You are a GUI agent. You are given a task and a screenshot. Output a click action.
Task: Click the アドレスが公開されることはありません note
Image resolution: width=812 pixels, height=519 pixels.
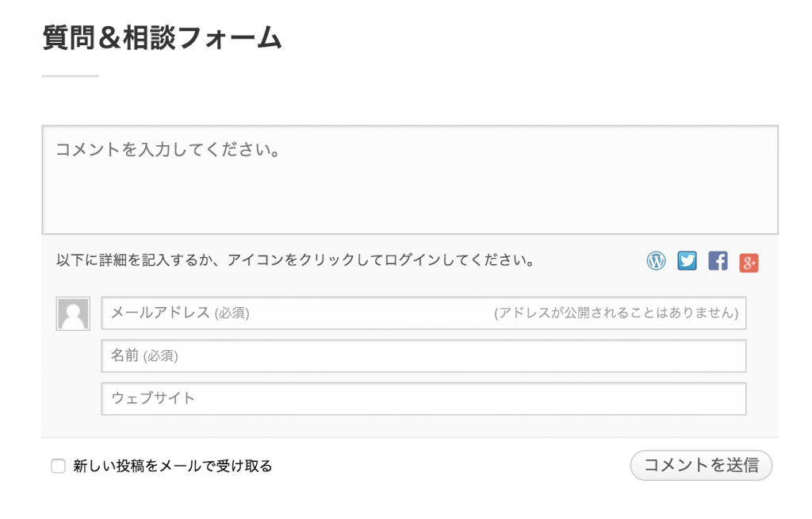click(x=616, y=313)
